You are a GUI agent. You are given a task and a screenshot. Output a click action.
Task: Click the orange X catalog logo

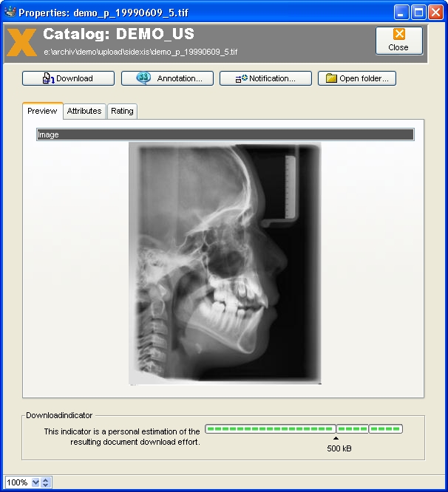(x=21, y=42)
